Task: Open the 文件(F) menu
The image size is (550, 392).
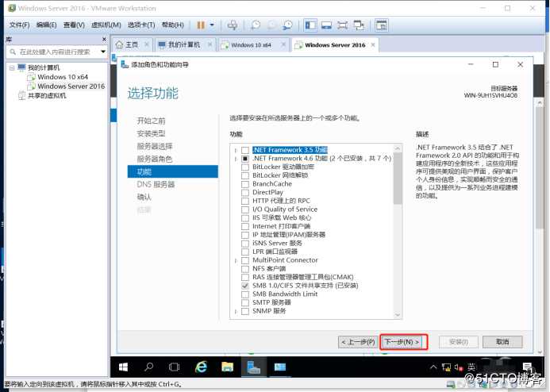Action: [19, 25]
